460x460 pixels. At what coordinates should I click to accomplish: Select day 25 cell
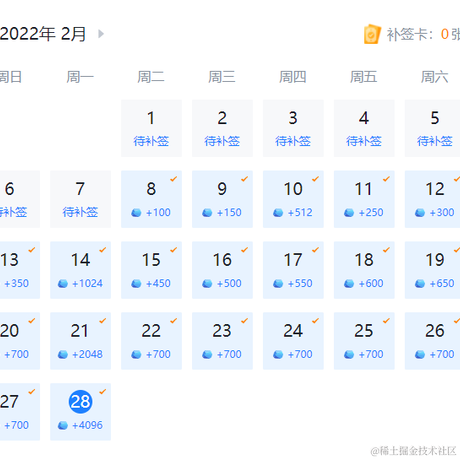[364, 341]
